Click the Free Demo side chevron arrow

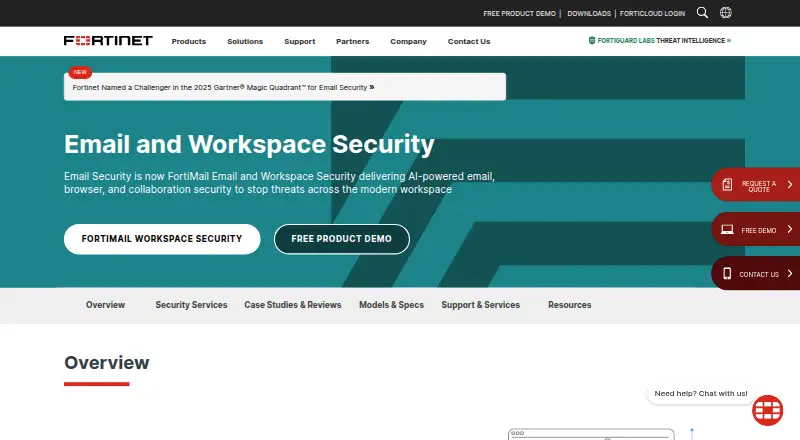pyautogui.click(x=789, y=229)
